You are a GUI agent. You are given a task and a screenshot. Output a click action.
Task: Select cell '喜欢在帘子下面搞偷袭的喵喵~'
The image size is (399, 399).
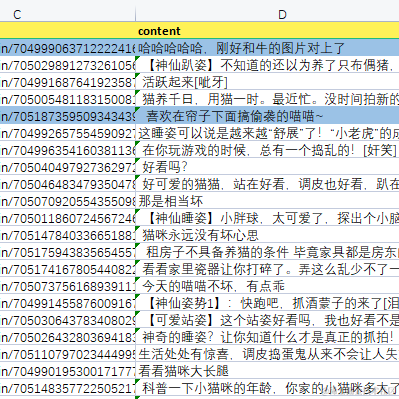click(x=267, y=116)
